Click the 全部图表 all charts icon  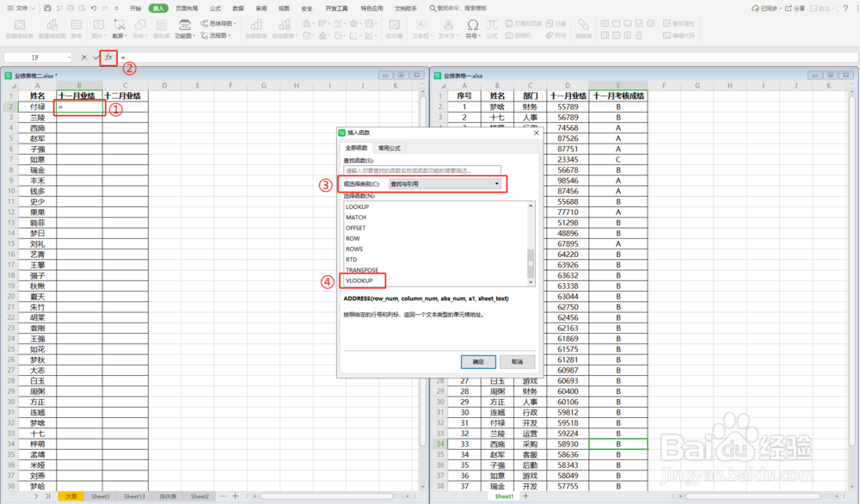pyautogui.click(x=255, y=29)
